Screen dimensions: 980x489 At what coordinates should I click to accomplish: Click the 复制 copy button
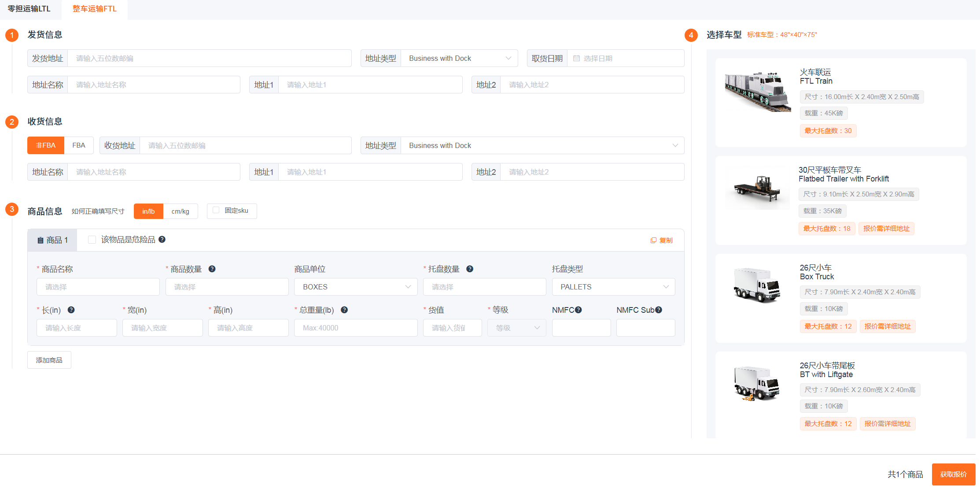click(661, 240)
